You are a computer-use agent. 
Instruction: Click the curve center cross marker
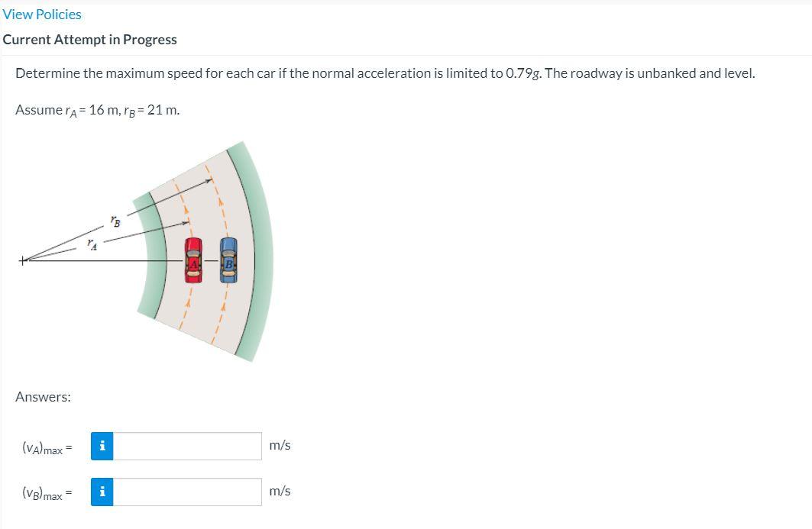pos(24,261)
